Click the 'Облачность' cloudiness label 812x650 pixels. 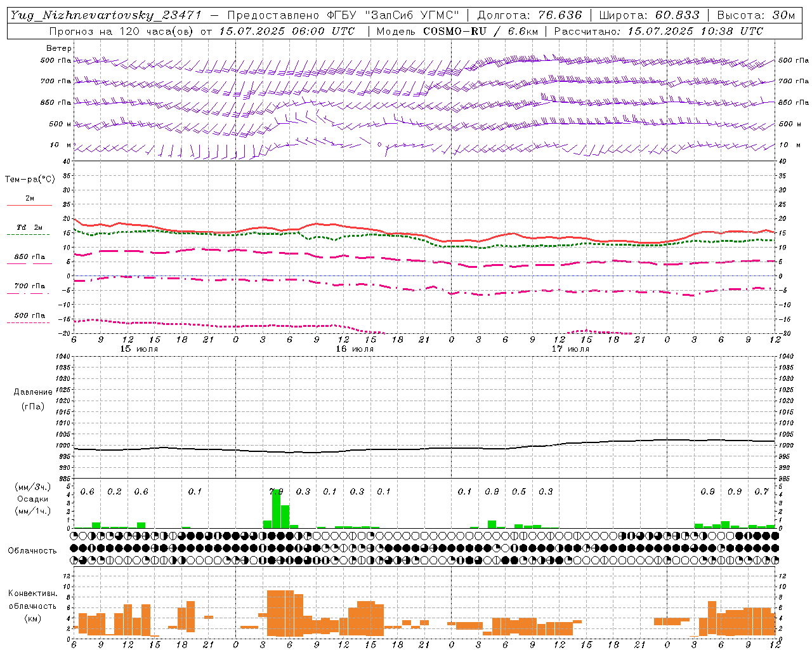[32, 551]
